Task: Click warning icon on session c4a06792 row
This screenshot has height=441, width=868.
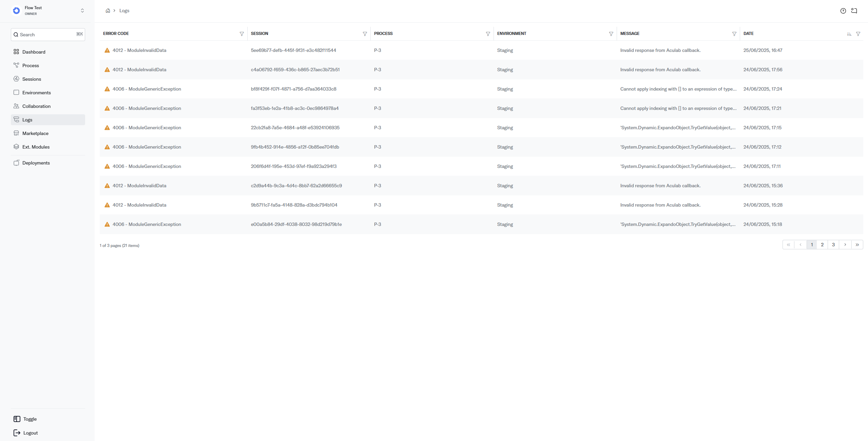Action: [107, 70]
